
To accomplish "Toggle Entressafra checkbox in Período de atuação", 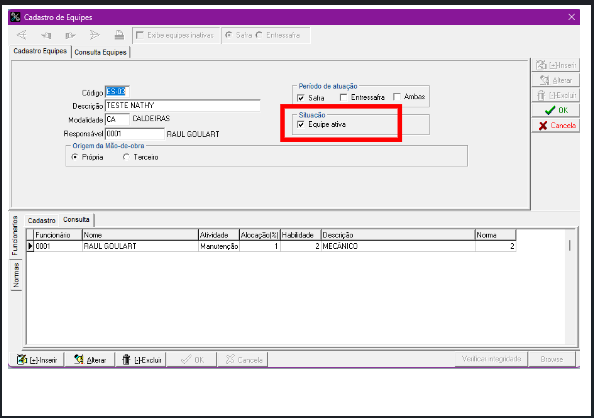I will tap(343, 97).
